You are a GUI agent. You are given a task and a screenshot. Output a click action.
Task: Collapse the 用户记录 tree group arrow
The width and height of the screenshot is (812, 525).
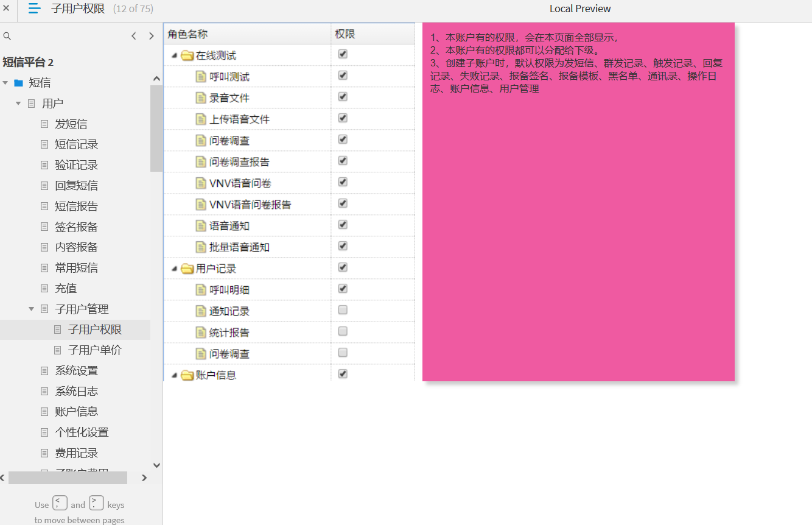click(x=175, y=269)
